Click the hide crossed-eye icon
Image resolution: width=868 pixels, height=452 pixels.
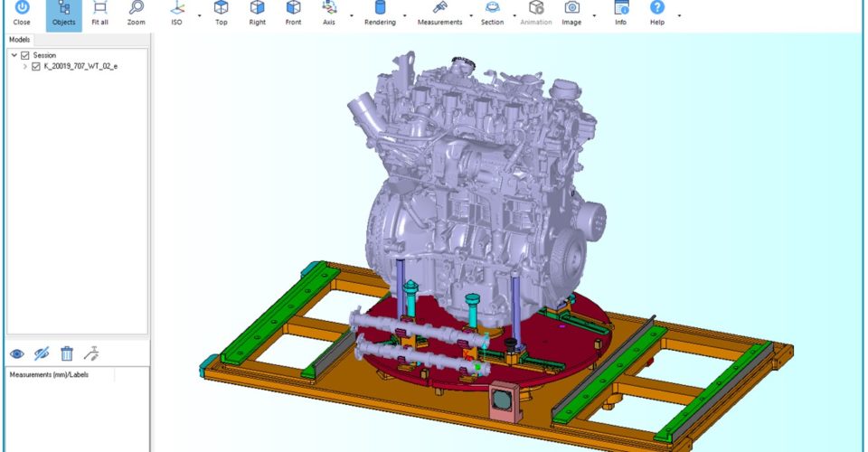click(42, 353)
